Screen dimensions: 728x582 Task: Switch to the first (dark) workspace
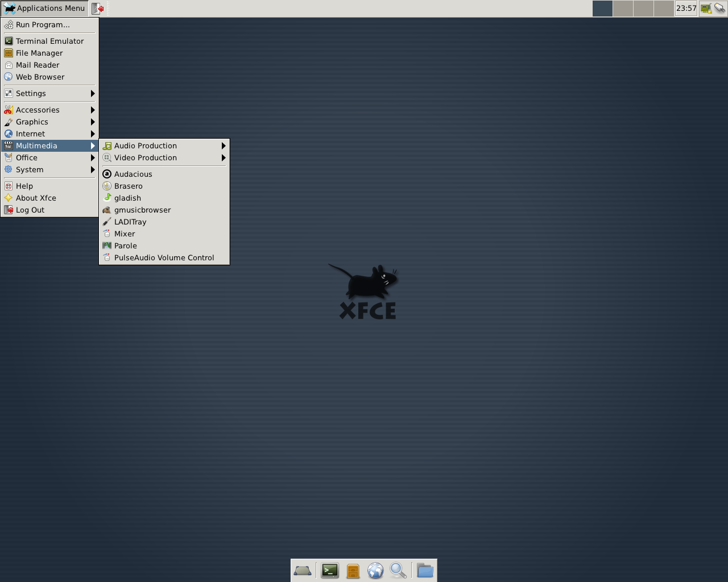[x=602, y=9]
